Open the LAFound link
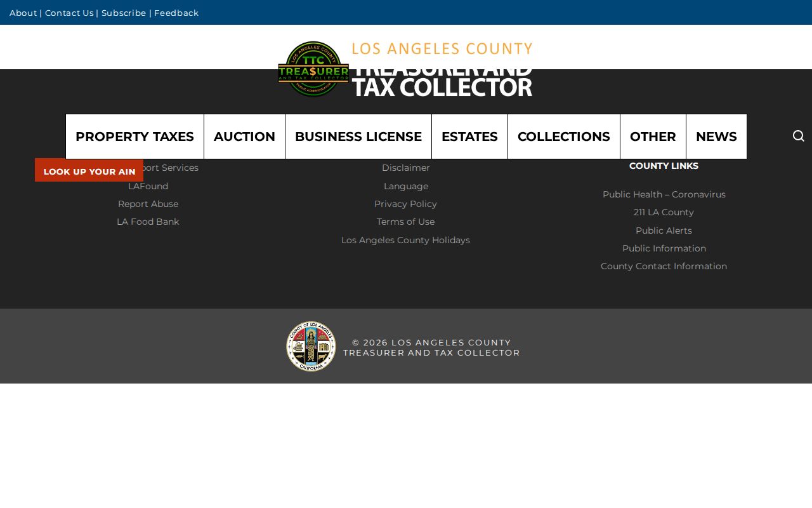Image resolution: width=812 pixels, height=508 pixels. tap(148, 186)
